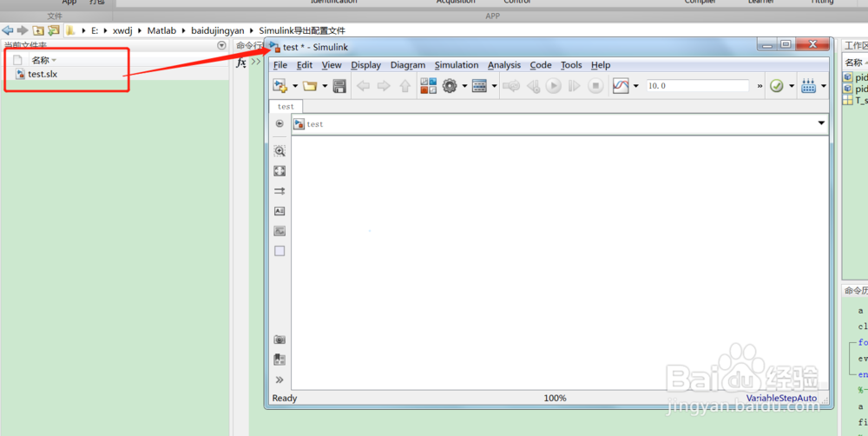Image resolution: width=868 pixels, height=436 pixels.
Task: Click the Step Forward button
Action: (575, 86)
